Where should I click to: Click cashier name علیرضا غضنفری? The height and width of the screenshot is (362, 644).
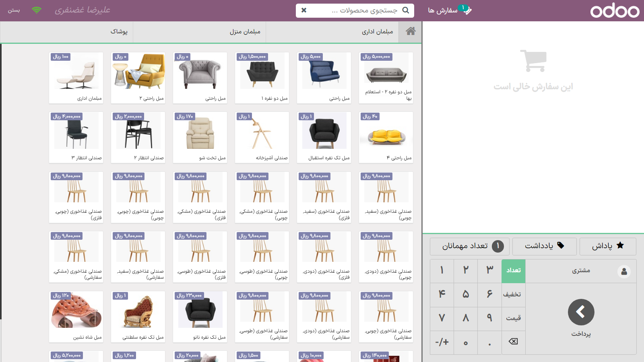(83, 10)
